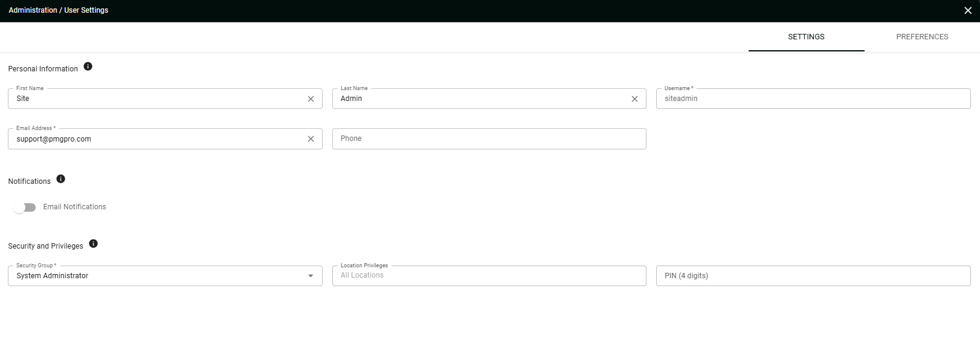
Task: Open Security and Privileges info icon
Action: 94,244
